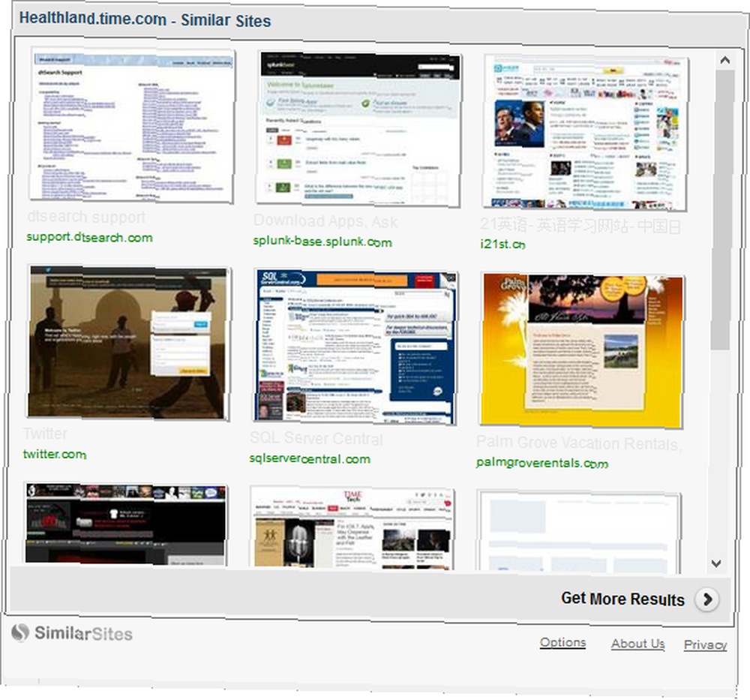Click the 'Healthland.time.com - Similar Sites' heading
This screenshot has width=750, height=700.
pos(145,20)
